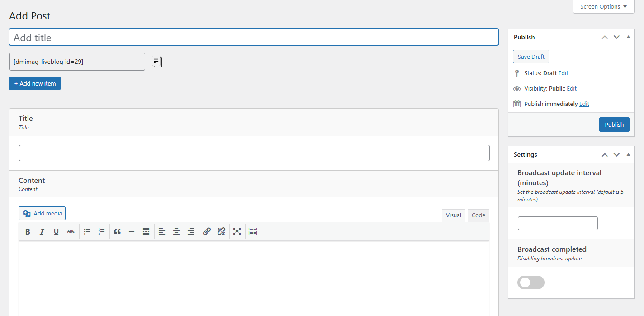Align text right

pyautogui.click(x=191, y=231)
